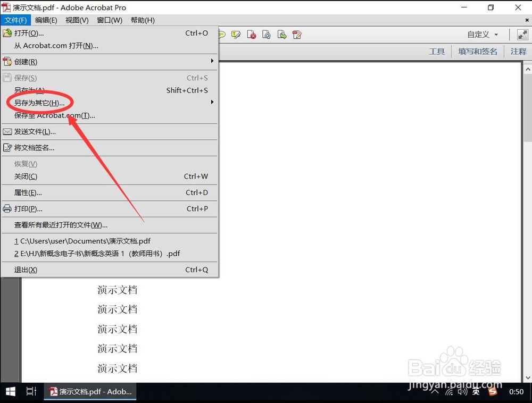Open the 编辑(E) menu

[x=46, y=20]
